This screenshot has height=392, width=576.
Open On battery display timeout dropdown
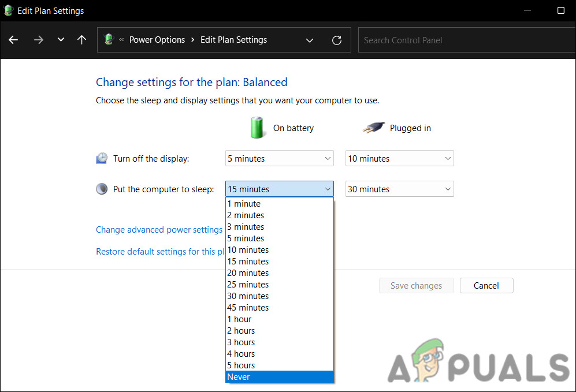279,158
